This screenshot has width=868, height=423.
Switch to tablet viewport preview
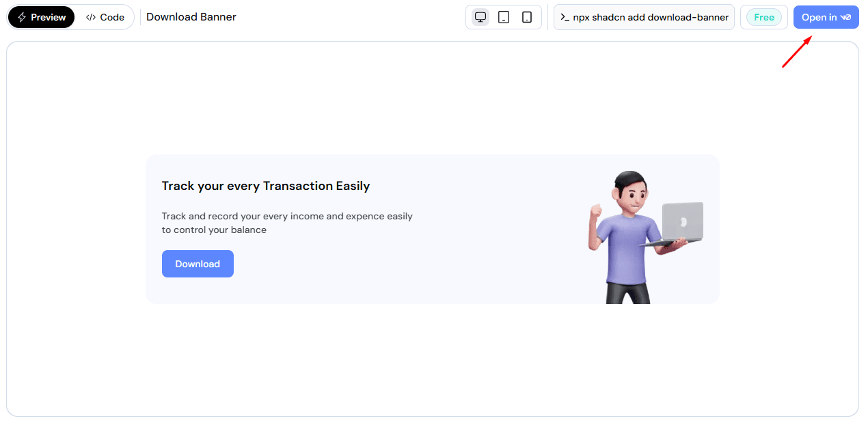pyautogui.click(x=504, y=17)
